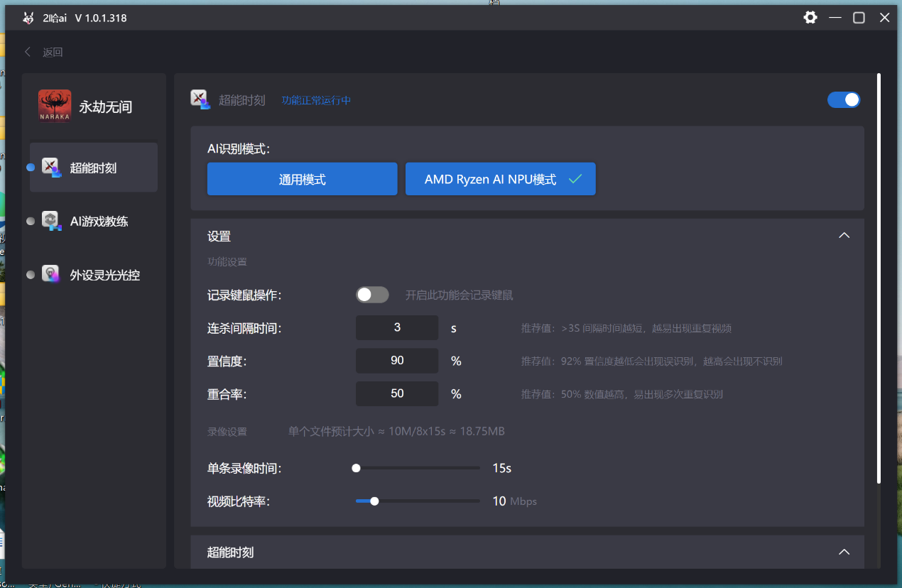Click the 超能时刻 sidebar icon

(x=50, y=168)
